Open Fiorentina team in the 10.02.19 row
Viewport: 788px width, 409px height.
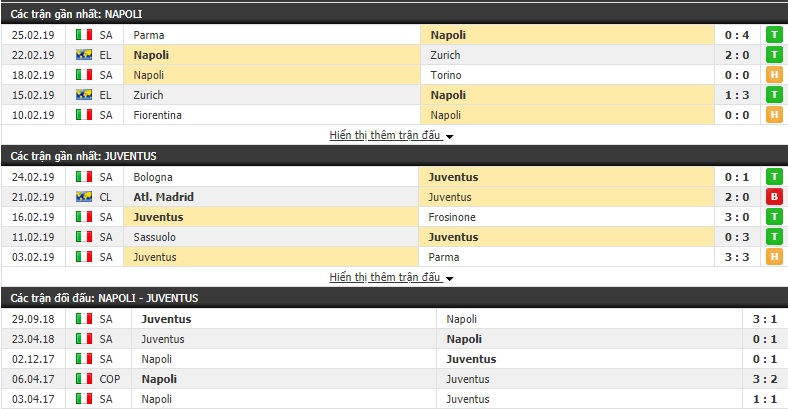tap(157, 116)
